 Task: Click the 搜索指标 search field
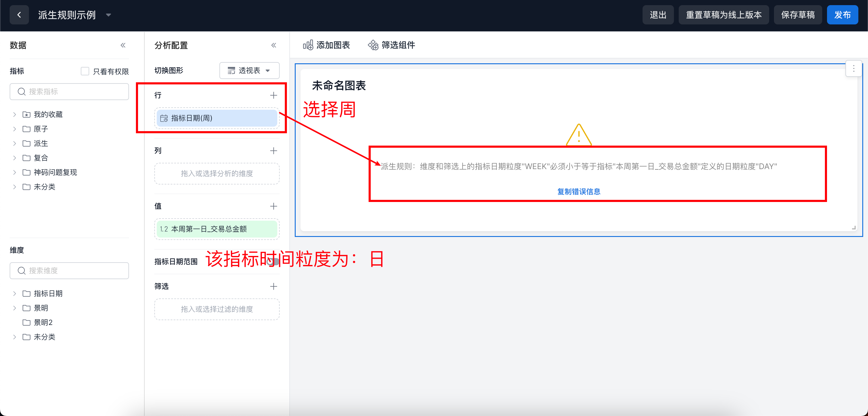[x=69, y=91]
